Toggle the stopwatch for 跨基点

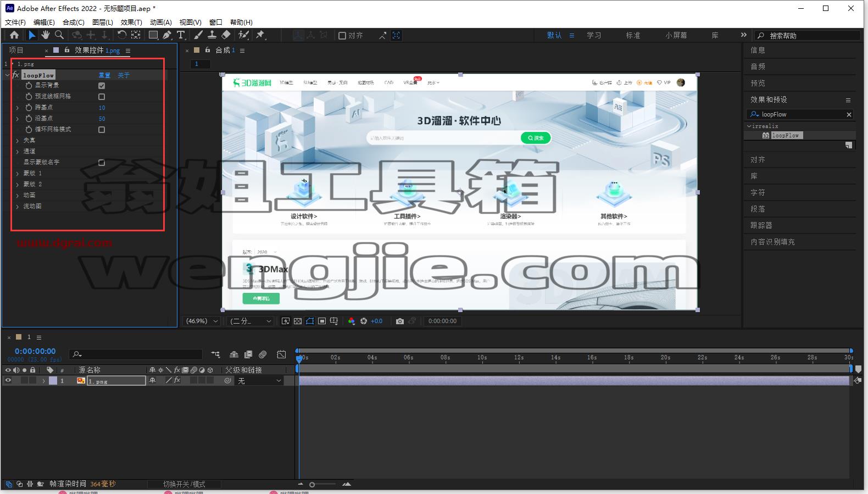[29, 108]
